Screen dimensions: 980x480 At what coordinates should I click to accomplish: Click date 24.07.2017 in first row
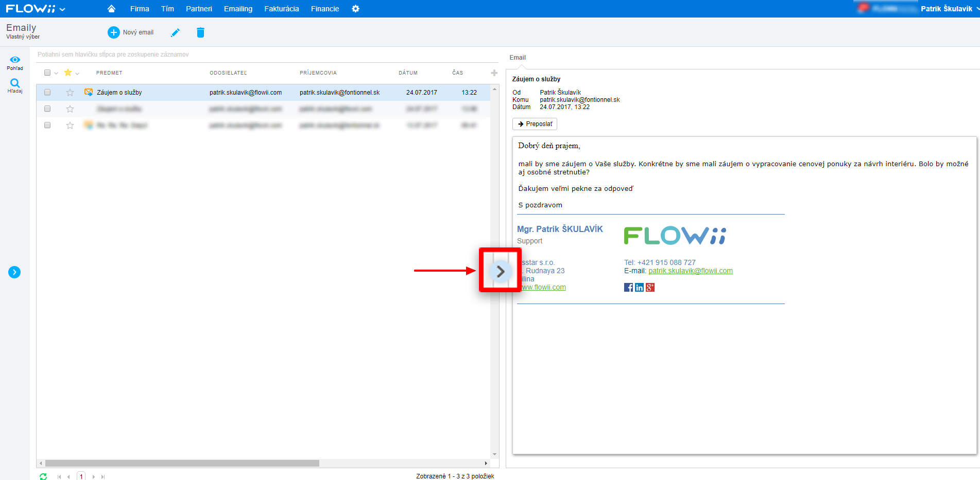(421, 93)
